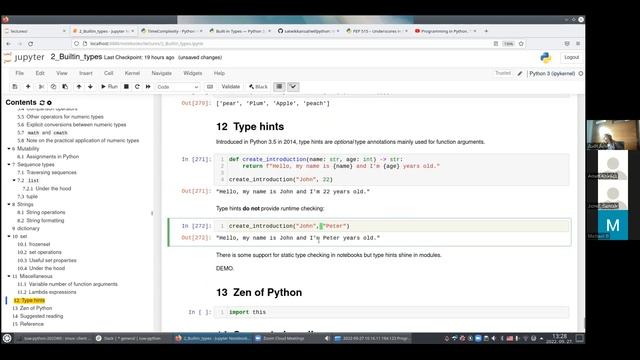Click the import this code cell
The width and height of the screenshot is (640, 360).
tap(391, 312)
